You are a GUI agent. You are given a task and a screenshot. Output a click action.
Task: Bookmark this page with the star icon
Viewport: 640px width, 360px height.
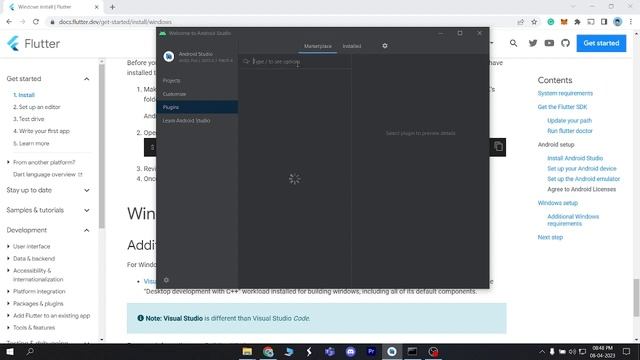[534, 22]
